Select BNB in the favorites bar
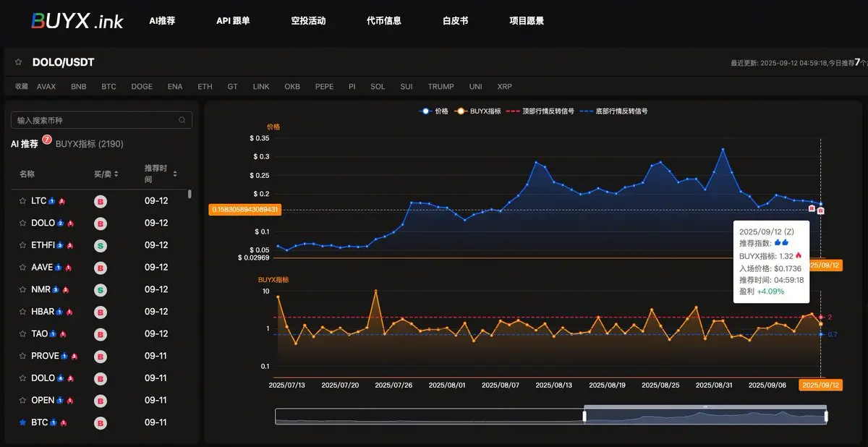This screenshot has height=447, width=868. point(78,86)
